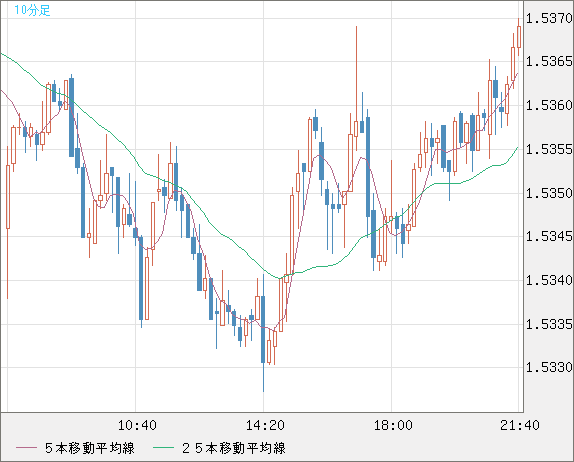
Task: Click the green legend line for 25本移動平均線
Action: 163,448
